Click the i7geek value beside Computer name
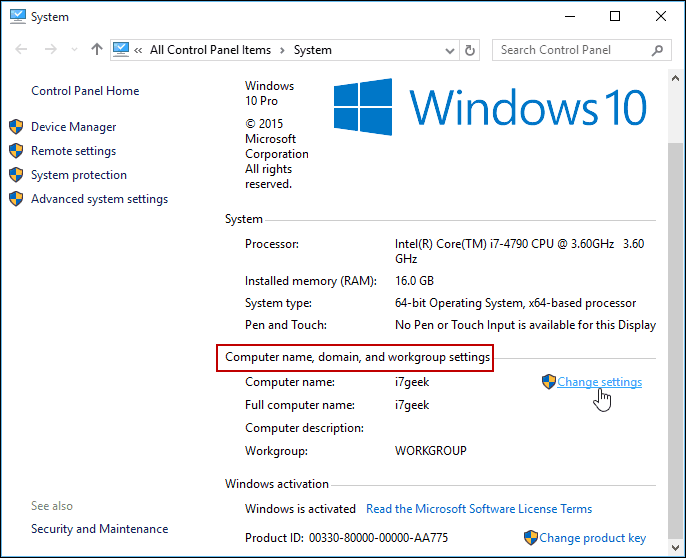The height and width of the screenshot is (558, 686). click(412, 382)
